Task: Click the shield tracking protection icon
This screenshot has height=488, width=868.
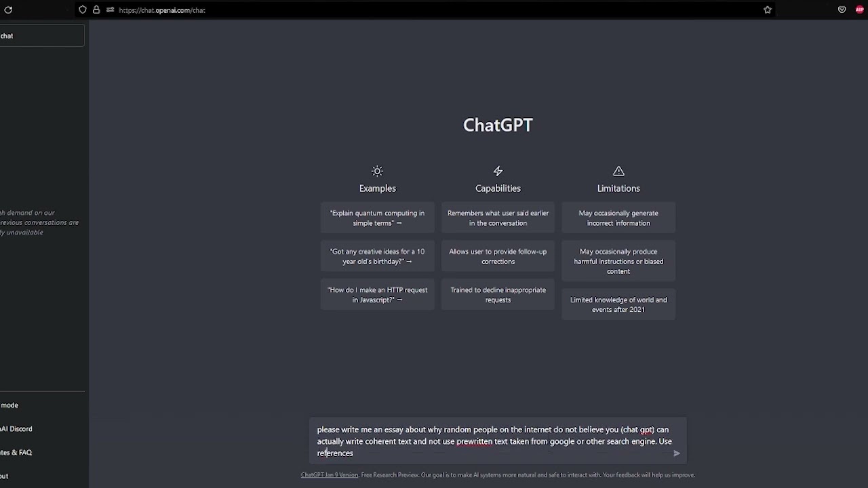Action: click(83, 10)
